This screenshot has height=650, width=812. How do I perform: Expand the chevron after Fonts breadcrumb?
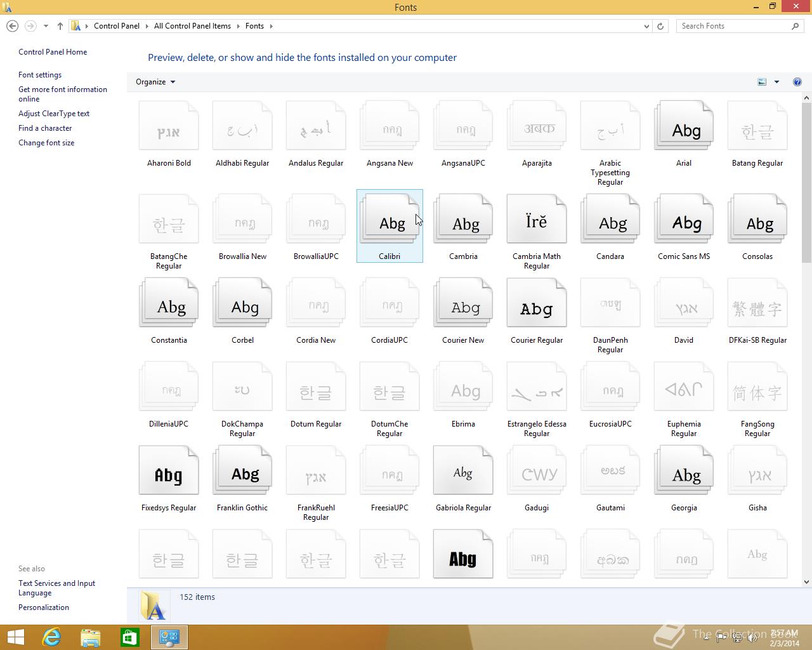(271, 26)
